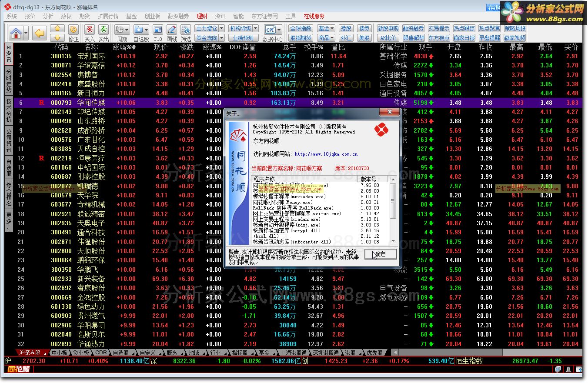
Task: Sort by the 涨幅% column header
Action: tap(124, 47)
